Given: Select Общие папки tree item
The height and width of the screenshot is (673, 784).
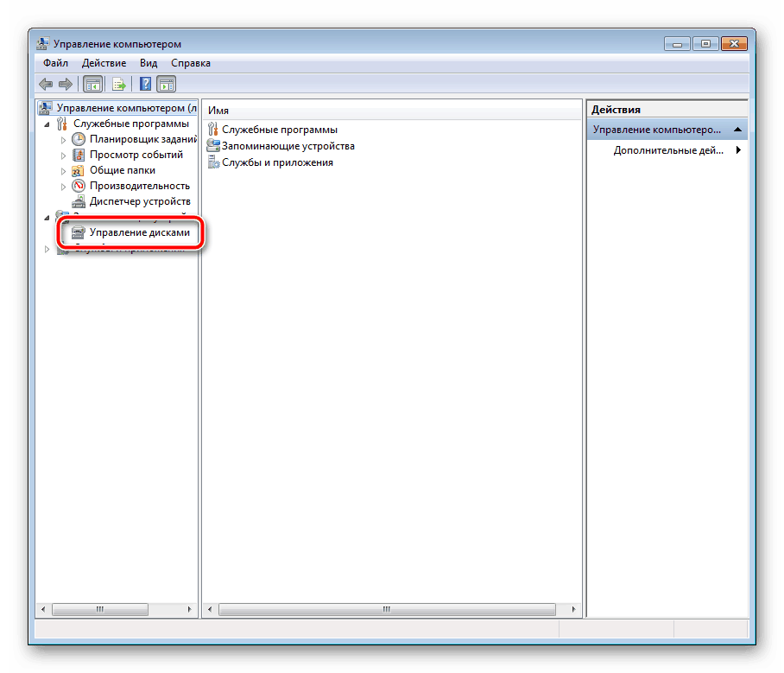Looking at the screenshot, I should point(123,170).
